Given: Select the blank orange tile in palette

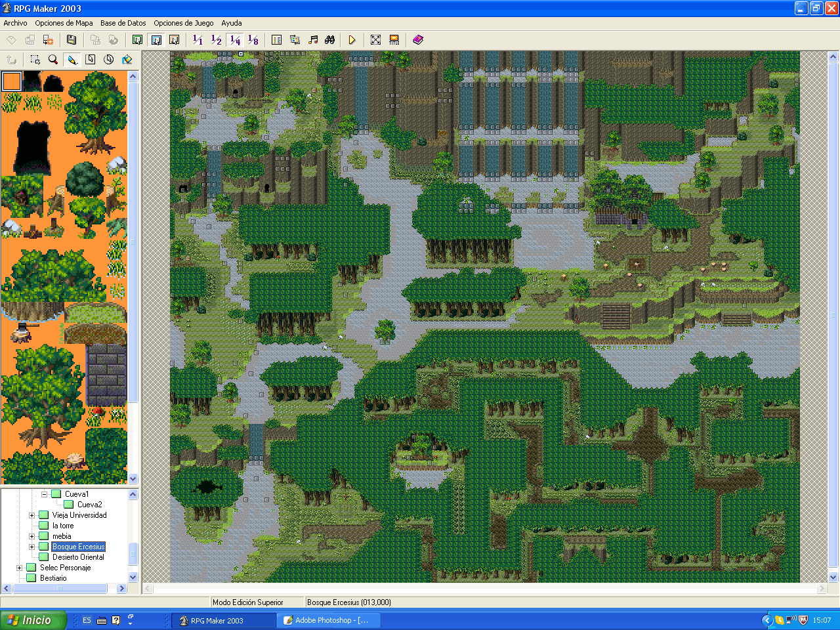Looking at the screenshot, I should (12, 81).
